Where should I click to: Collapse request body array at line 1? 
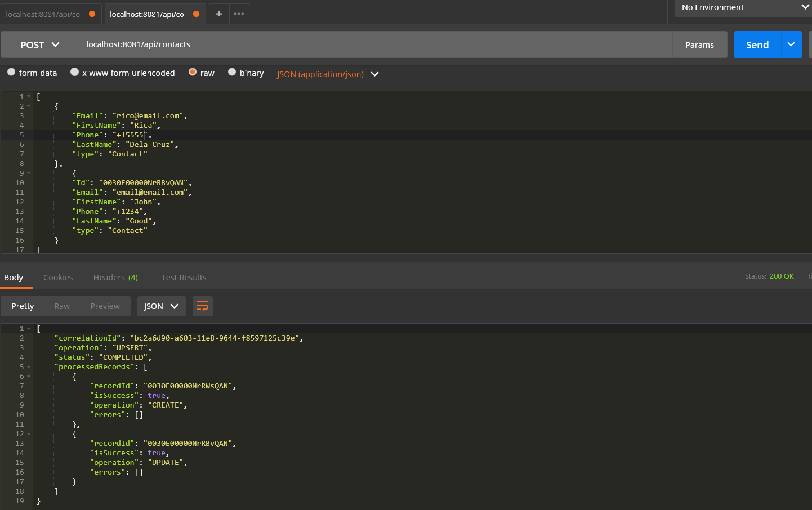(29, 97)
